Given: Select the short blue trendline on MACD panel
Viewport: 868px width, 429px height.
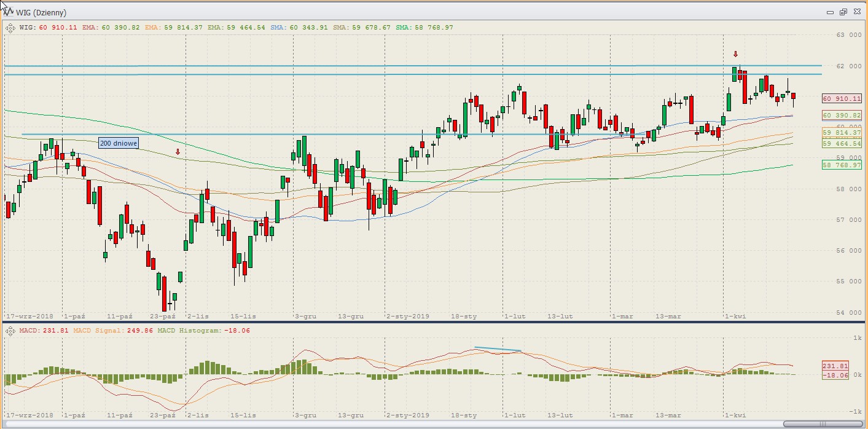Looking at the screenshot, I should tap(498, 349).
